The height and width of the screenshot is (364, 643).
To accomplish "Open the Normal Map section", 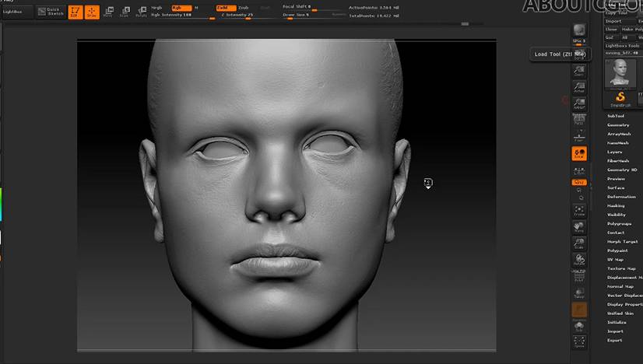I will 620,286.
